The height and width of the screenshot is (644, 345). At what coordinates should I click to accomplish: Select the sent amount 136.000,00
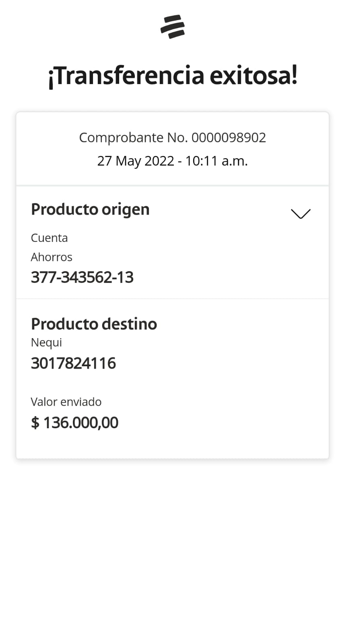pyautogui.click(x=81, y=423)
